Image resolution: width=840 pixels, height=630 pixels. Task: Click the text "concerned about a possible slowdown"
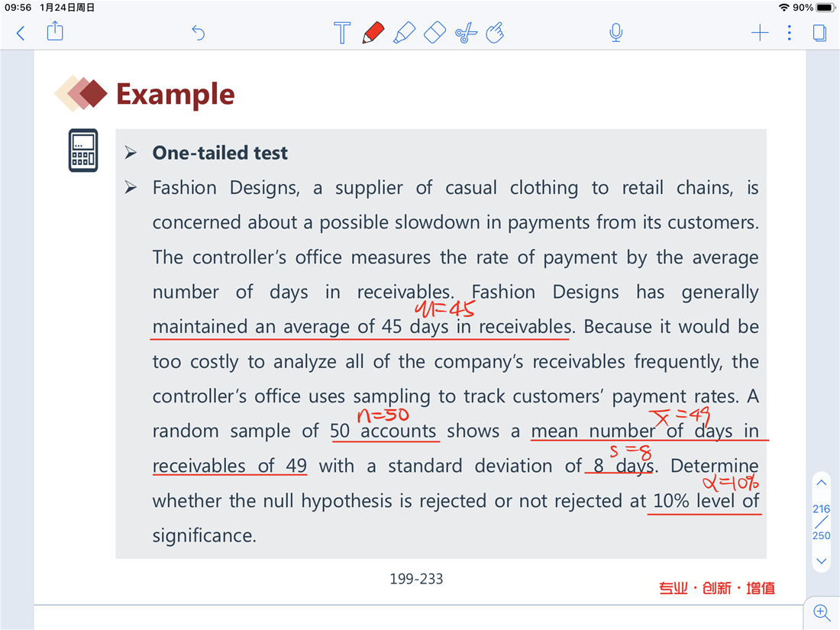click(x=316, y=222)
